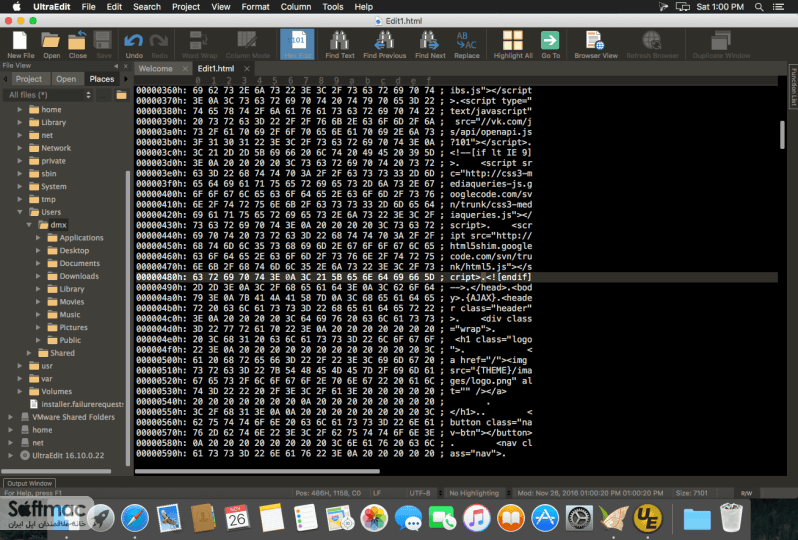Toggle Column Mode in the toolbar

pos(247,45)
